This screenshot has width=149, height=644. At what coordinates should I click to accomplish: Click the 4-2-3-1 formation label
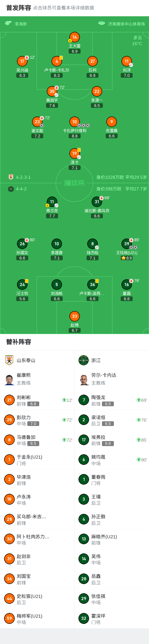[23, 177]
